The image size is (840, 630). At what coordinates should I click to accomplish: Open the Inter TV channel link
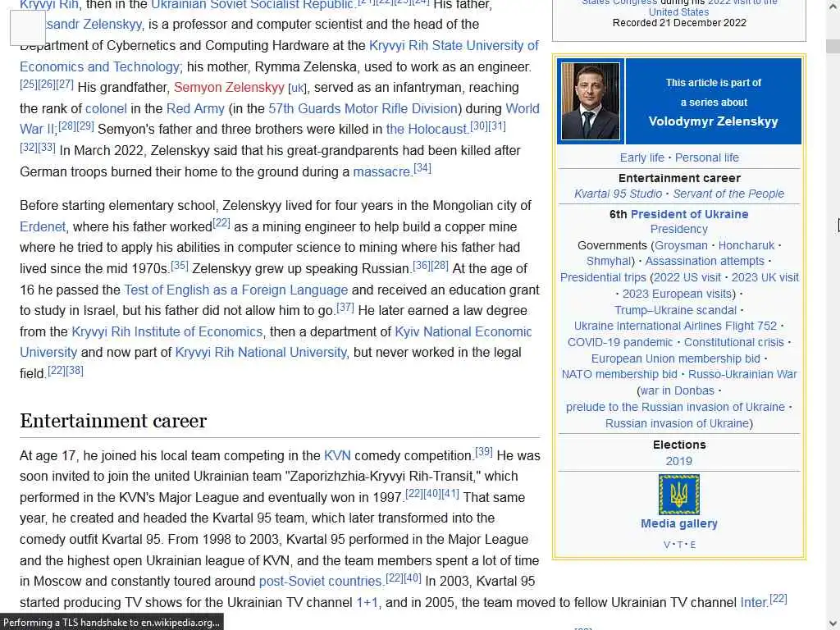(x=753, y=603)
